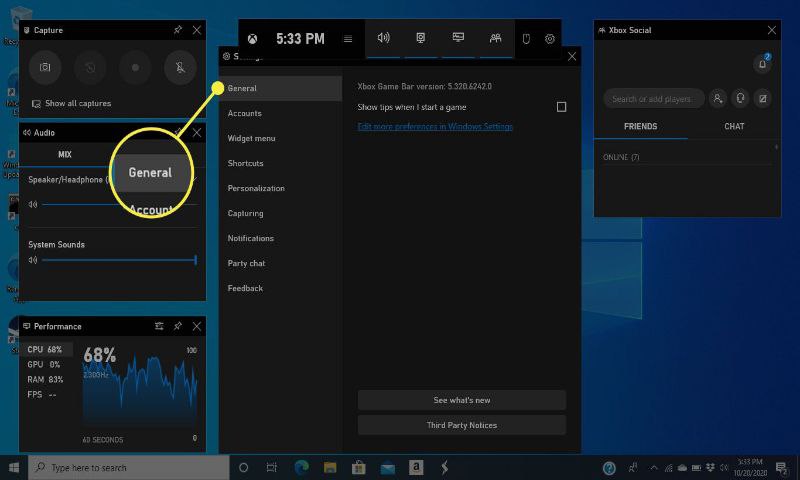800x480 pixels.
Task: Open Widget menu settings
Action: [x=281, y=138]
